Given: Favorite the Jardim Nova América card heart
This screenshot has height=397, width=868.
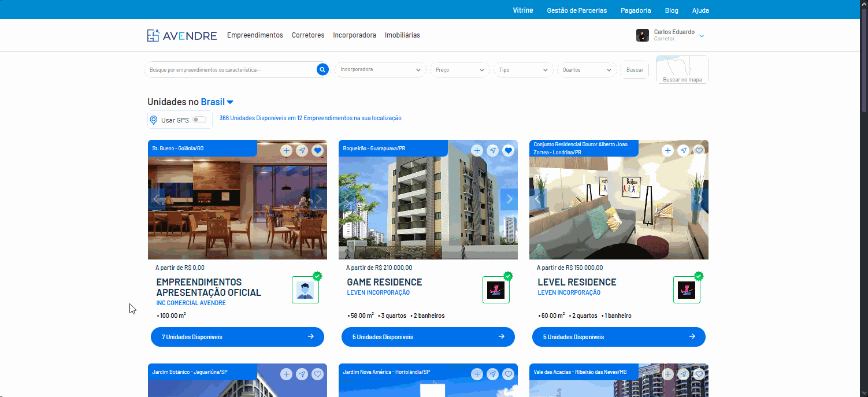Looking at the screenshot, I should [508, 374].
